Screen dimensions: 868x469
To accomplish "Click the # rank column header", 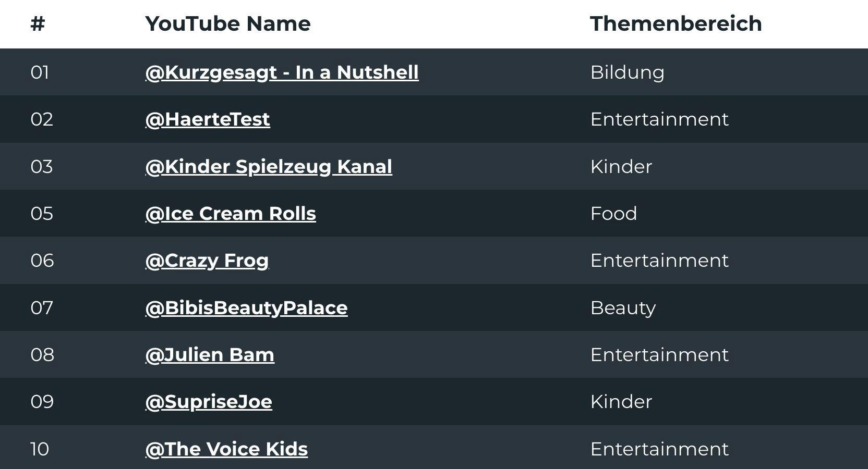I will click(x=38, y=24).
